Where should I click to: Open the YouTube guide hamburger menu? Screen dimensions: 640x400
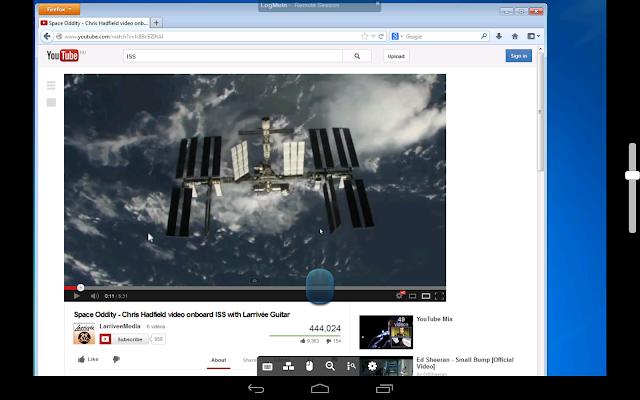[51, 85]
